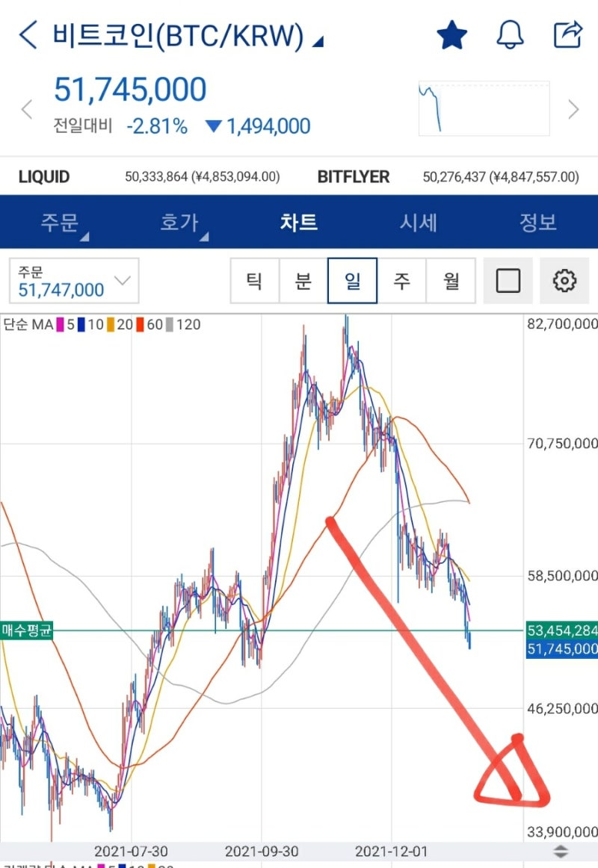Viewport: 598px width, 868px height.
Task: Tap the share icon
Action: pyautogui.click(x=568, y=34)
